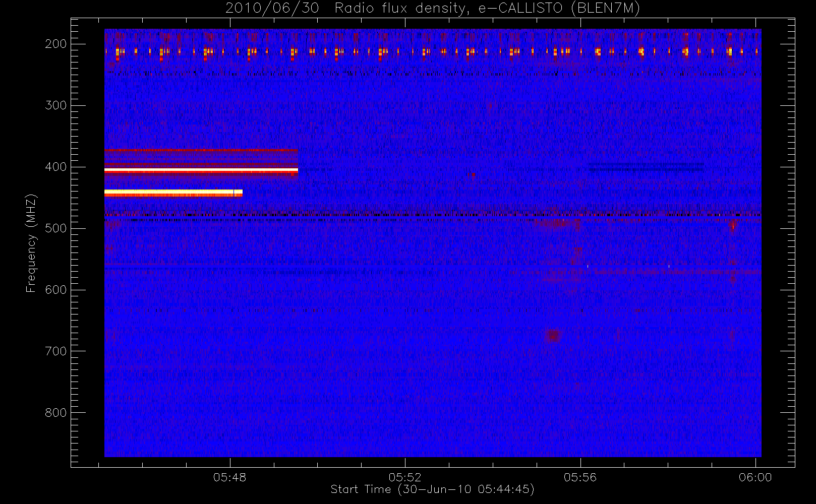This screenshot has width=816, height=504.
Task: Click the 05:48 time tick label
Action: (230, 477)
